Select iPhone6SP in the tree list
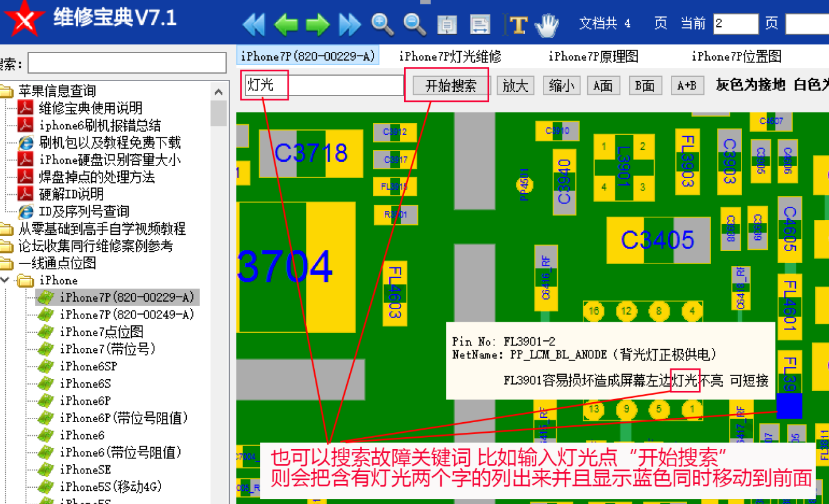Screen dimensions: 829x504 click(87, 366)
